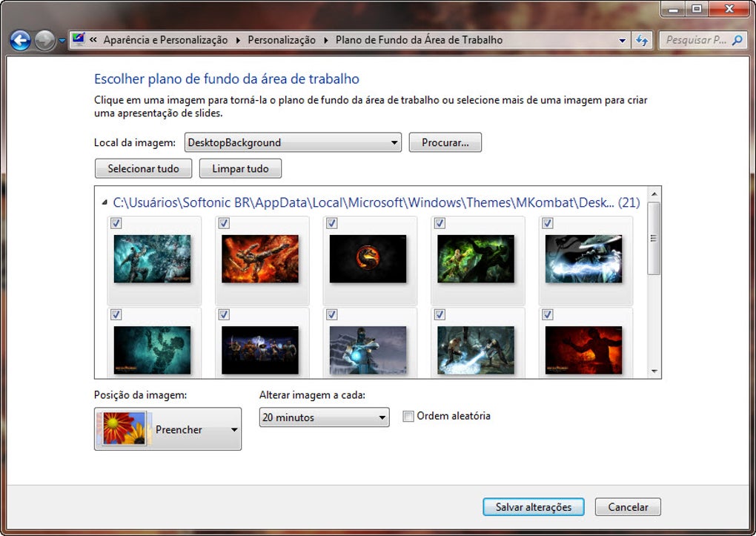This screenshot has height=536, width=756.
Task: Select the red silhouette wallpaper thumbnail
Action: pyautogui.click(x=584, y=350)
